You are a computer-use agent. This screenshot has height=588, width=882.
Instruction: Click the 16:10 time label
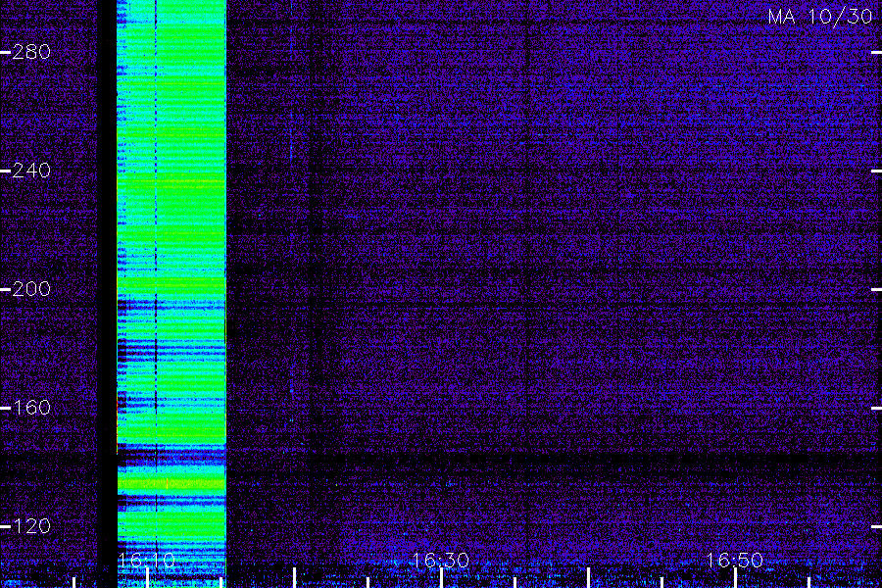pyautogui.click(x=147, y=560)
